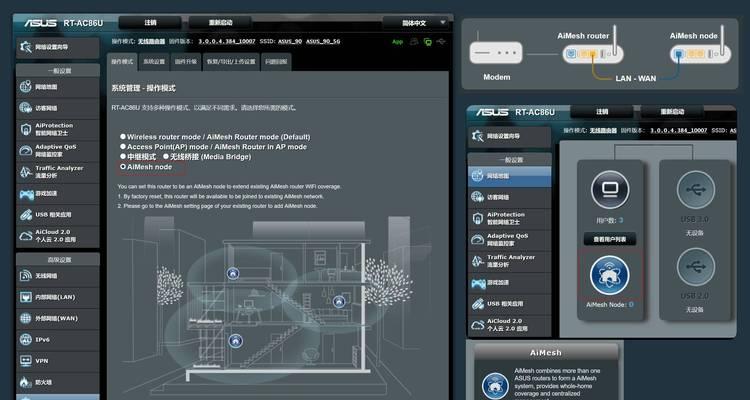Click the AiMesh Node icon in Network Map
Screen dimensions: 750x400
[x=609, y=275]
